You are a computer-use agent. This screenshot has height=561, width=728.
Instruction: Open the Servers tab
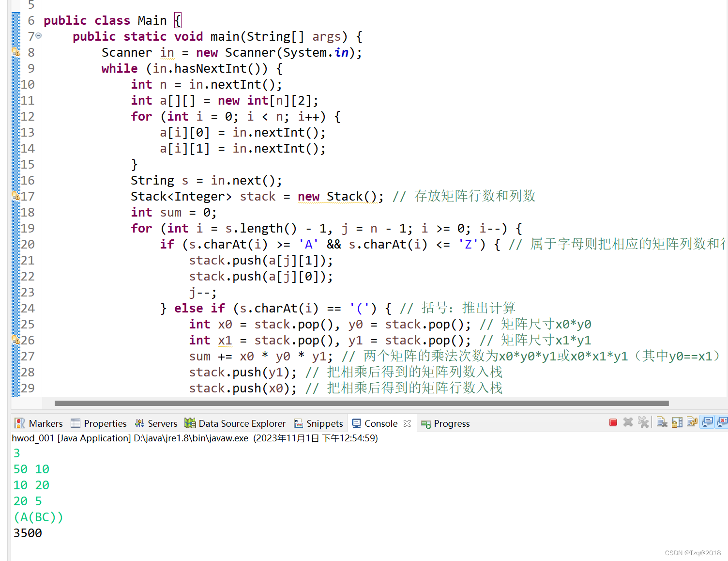point(156,423)
